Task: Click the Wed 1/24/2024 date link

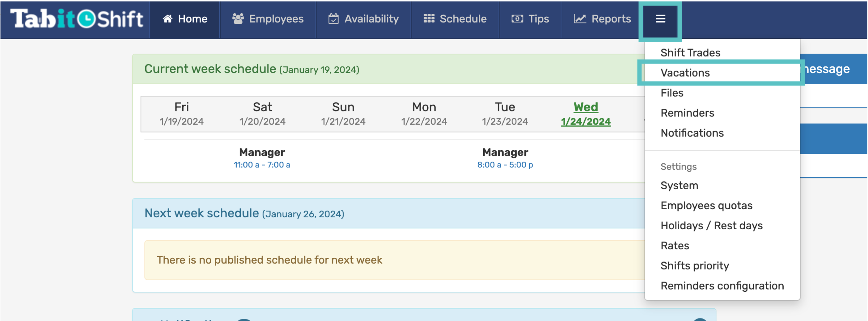Action: (586, 114)
